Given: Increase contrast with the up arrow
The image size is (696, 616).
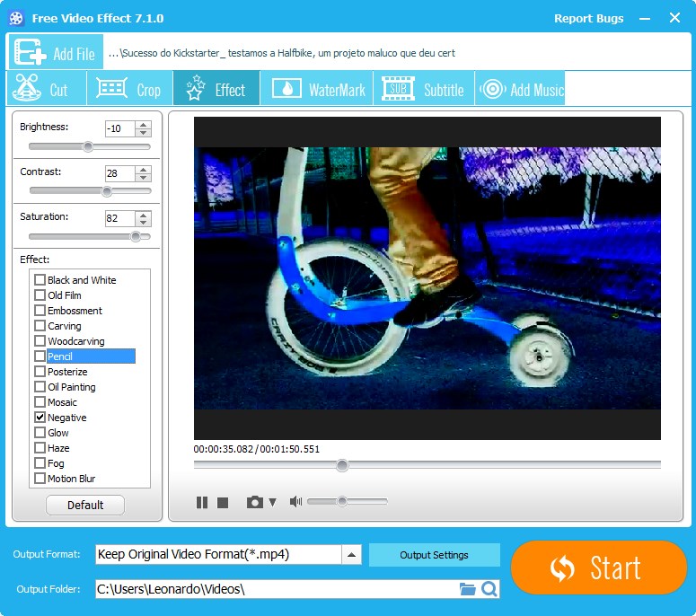Looking at the screenshot, I should [143, 170].
